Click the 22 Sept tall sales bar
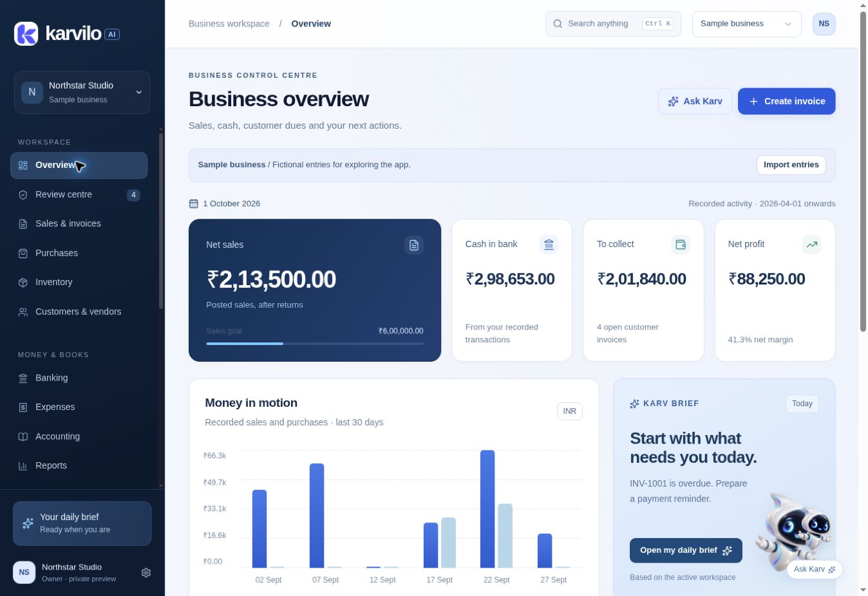868x596 pixels. click(487, 509)
